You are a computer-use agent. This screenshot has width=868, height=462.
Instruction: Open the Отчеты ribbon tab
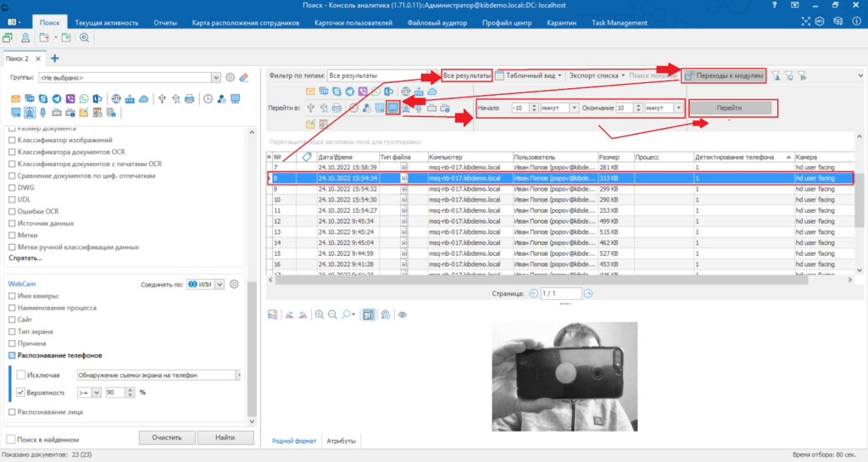click(x=165, y=23)
